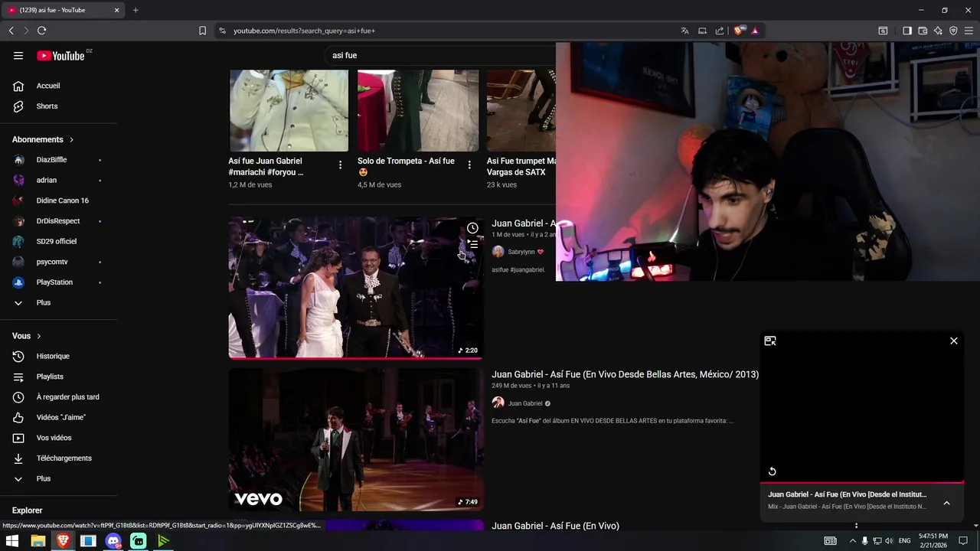Open Discord from taskbar

click(x=113, y=541)
